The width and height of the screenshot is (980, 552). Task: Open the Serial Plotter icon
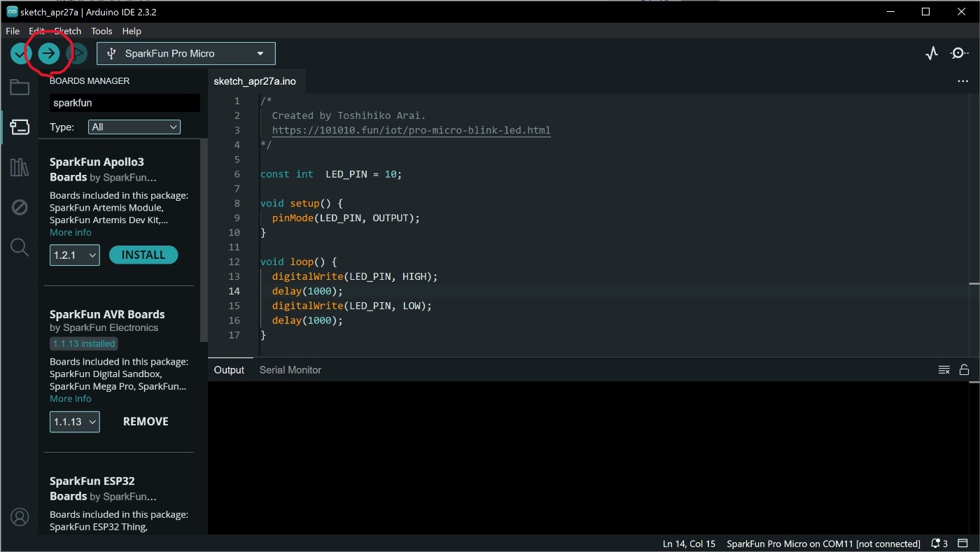coord(931,53)
